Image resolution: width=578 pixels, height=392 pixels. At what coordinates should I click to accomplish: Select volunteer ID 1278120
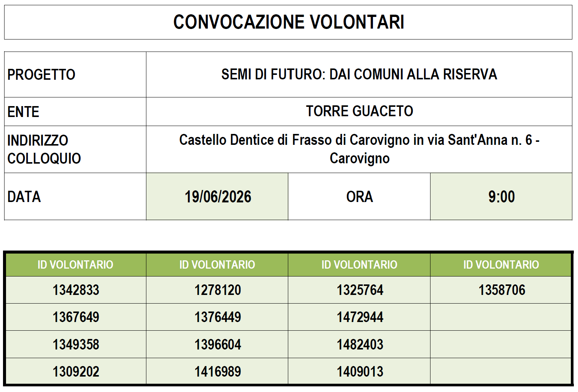tap(217, 290)
